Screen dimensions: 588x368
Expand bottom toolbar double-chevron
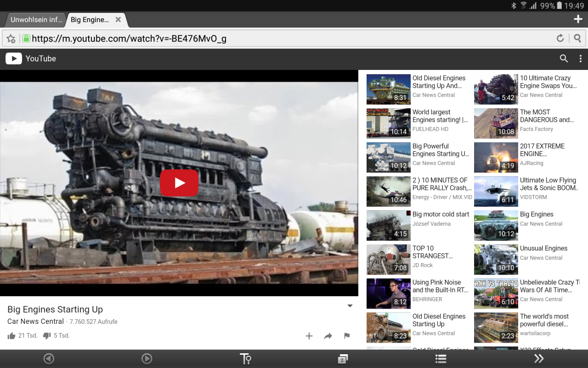click(539, 359)
